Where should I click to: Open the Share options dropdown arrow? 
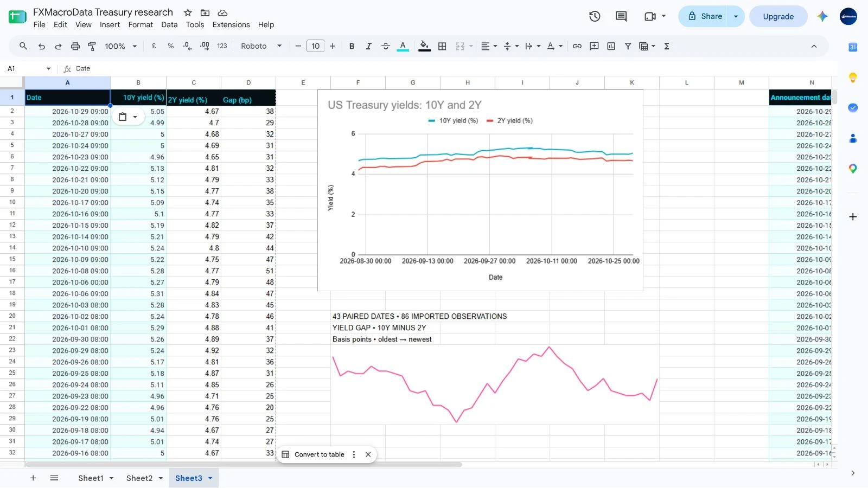[x=736, y=16]
